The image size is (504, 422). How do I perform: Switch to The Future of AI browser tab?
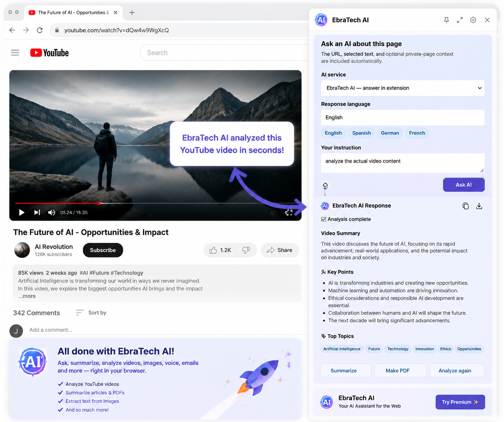(74, 12)
